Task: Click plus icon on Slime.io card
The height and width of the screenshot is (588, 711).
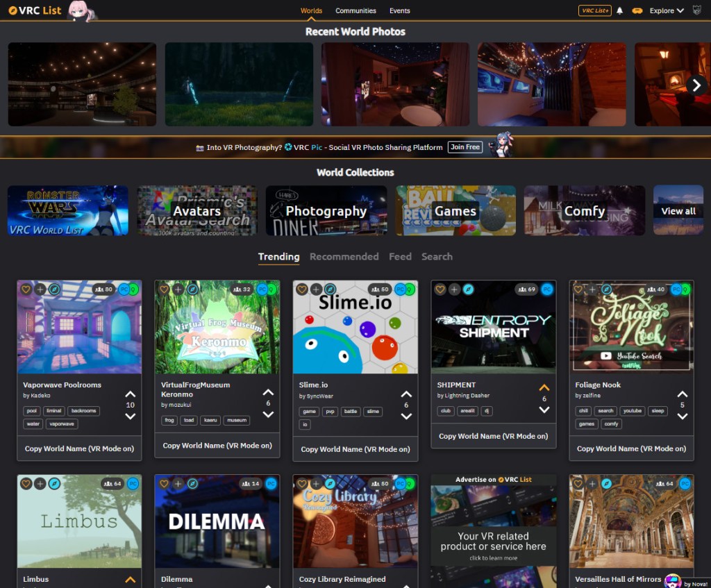Action: [x=316, y=289]
